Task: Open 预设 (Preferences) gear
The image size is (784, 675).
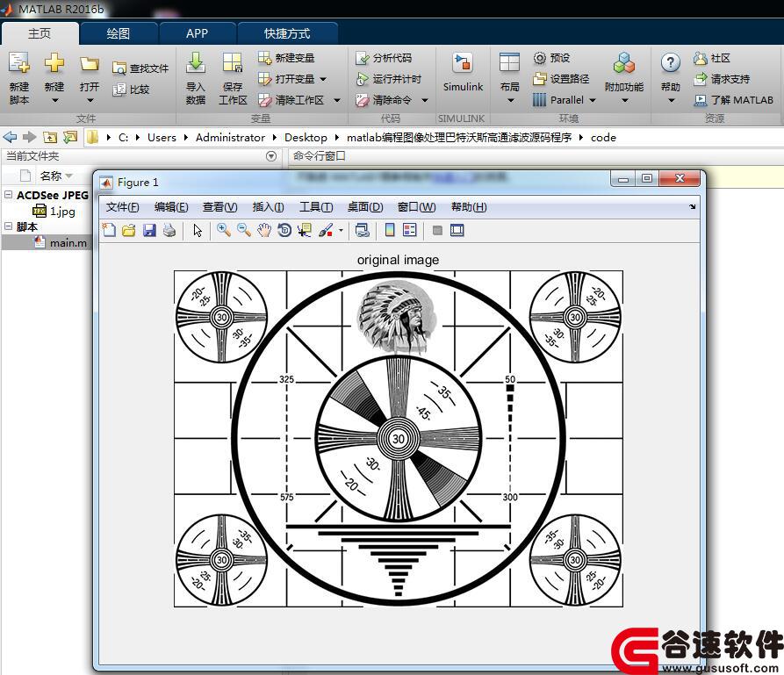Action: [552, 58]
